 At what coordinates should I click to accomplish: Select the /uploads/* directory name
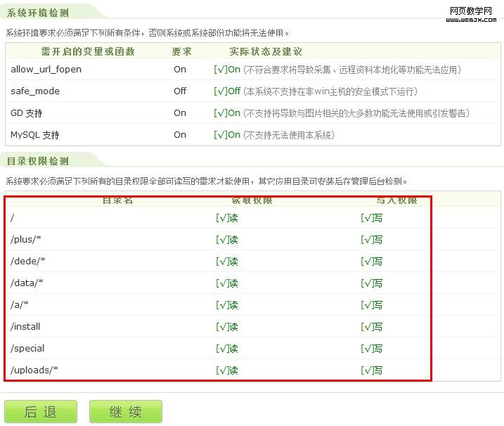pos(34,370)
